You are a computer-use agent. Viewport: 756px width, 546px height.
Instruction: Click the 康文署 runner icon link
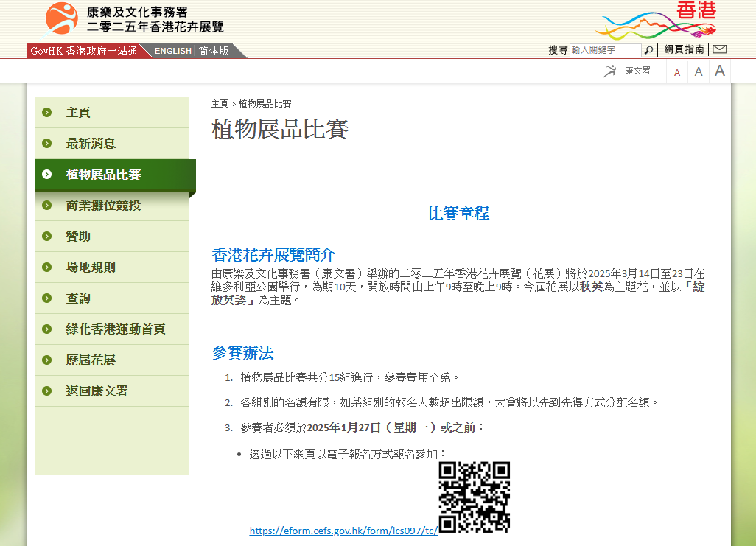627,71
